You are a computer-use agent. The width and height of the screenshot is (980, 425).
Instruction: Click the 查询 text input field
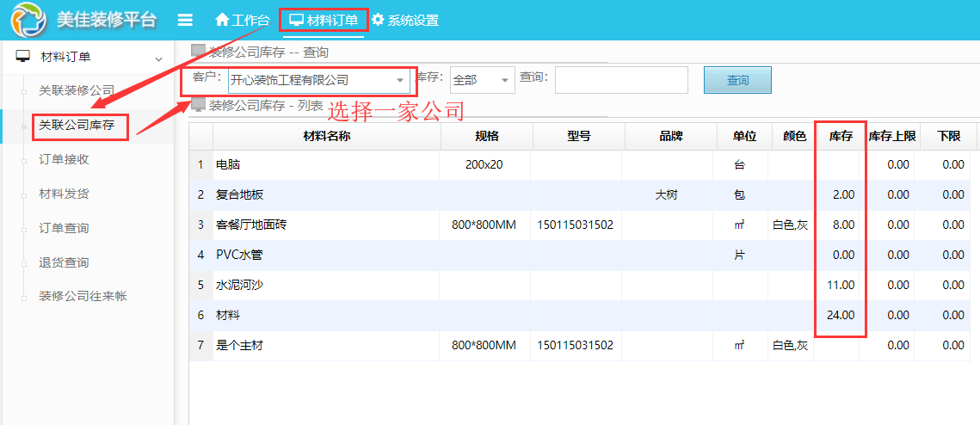pyautogui.click(x=621, y=80)
